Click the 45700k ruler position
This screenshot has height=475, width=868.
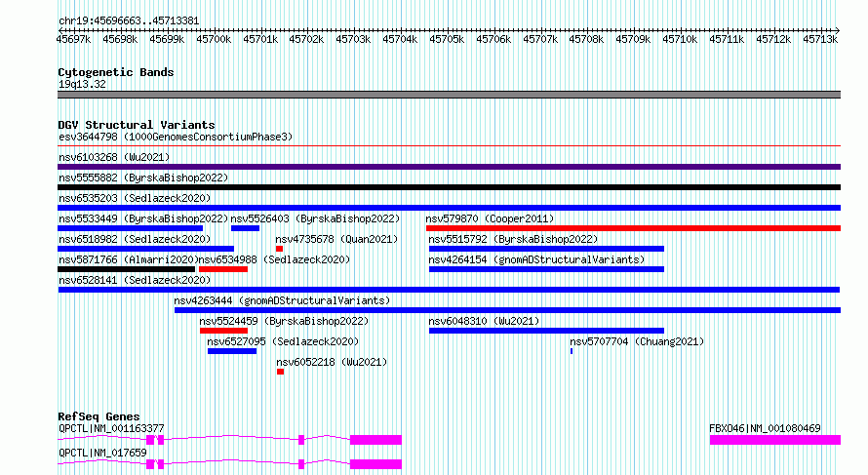[x=214, y=39]
